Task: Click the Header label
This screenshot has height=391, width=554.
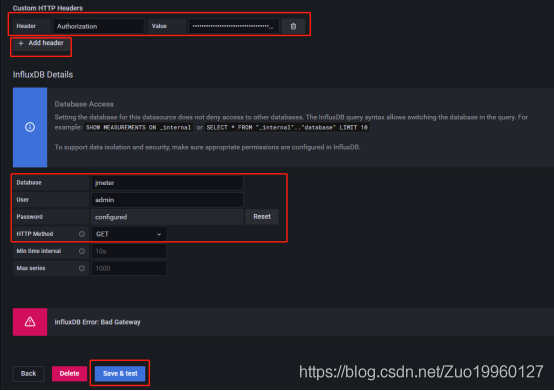Action: [x=26, y=26]
